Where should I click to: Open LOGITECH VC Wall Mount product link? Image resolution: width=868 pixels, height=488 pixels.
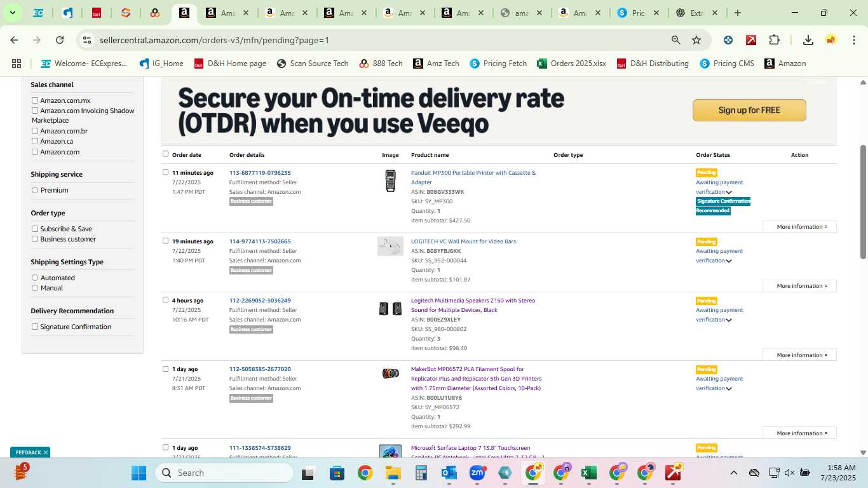point(463,241)
